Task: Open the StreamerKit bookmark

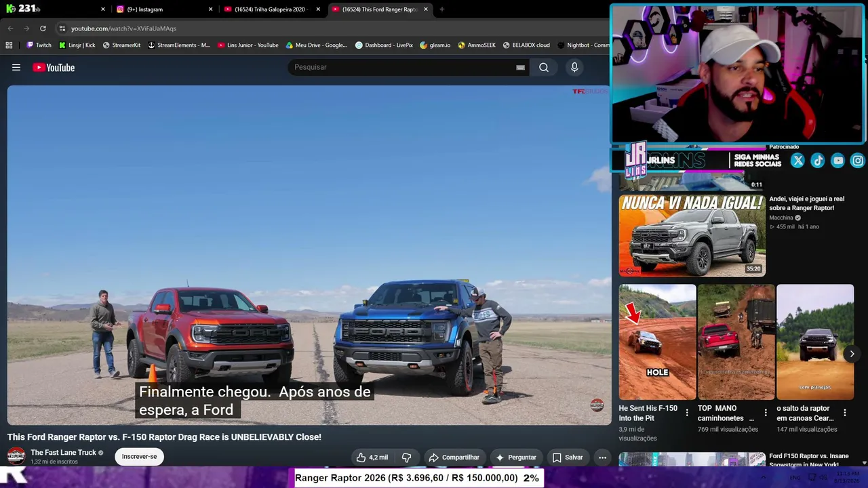Action: (121, 45)
